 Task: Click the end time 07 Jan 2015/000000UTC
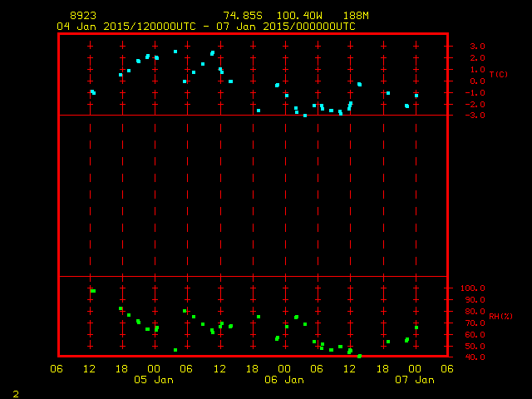pos(286,27)
